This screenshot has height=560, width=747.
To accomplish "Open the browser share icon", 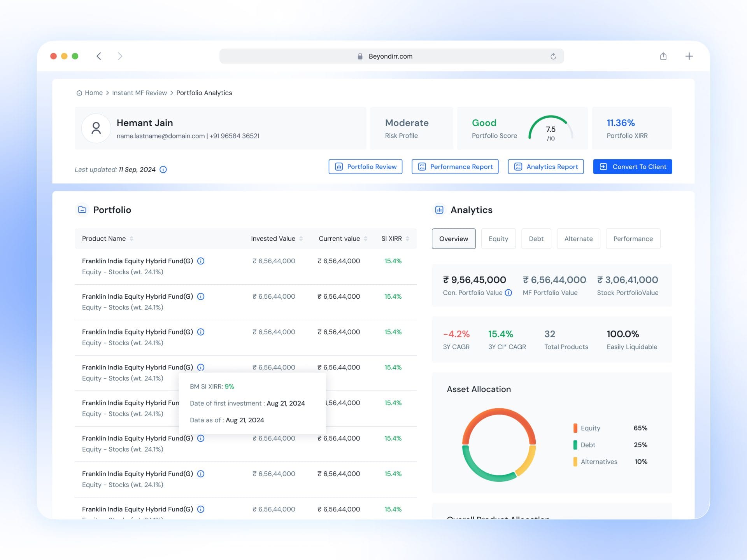I will (x=663, y=56).
